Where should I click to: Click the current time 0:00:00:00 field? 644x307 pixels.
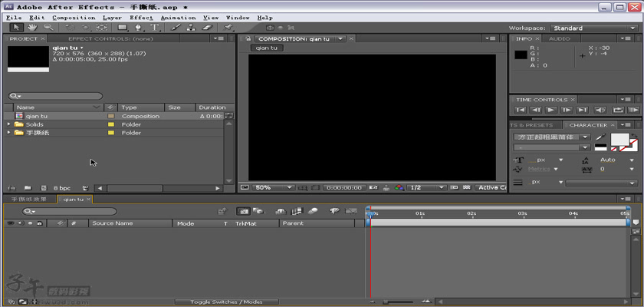pyautogui.click(x=345, y=187)
